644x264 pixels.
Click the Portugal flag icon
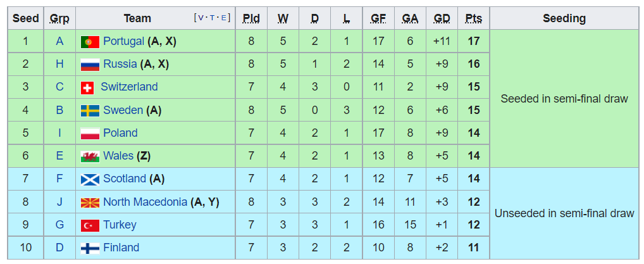tap(90, 42)
